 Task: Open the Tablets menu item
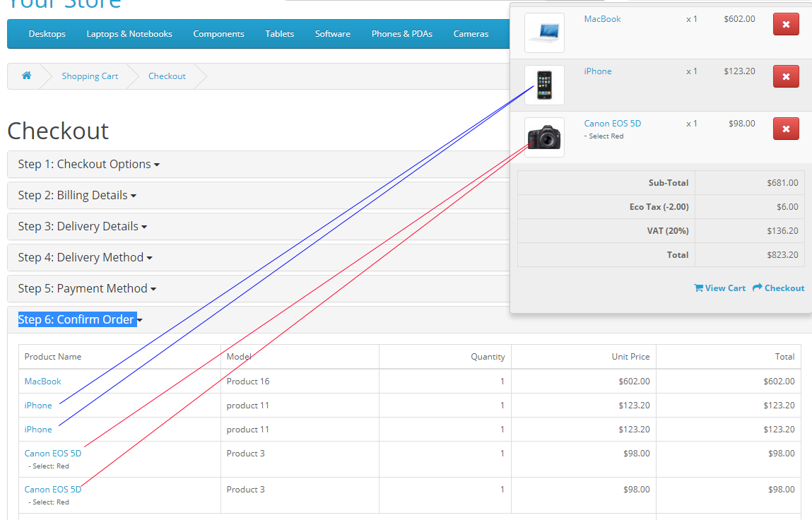click(x=280, y=34)
